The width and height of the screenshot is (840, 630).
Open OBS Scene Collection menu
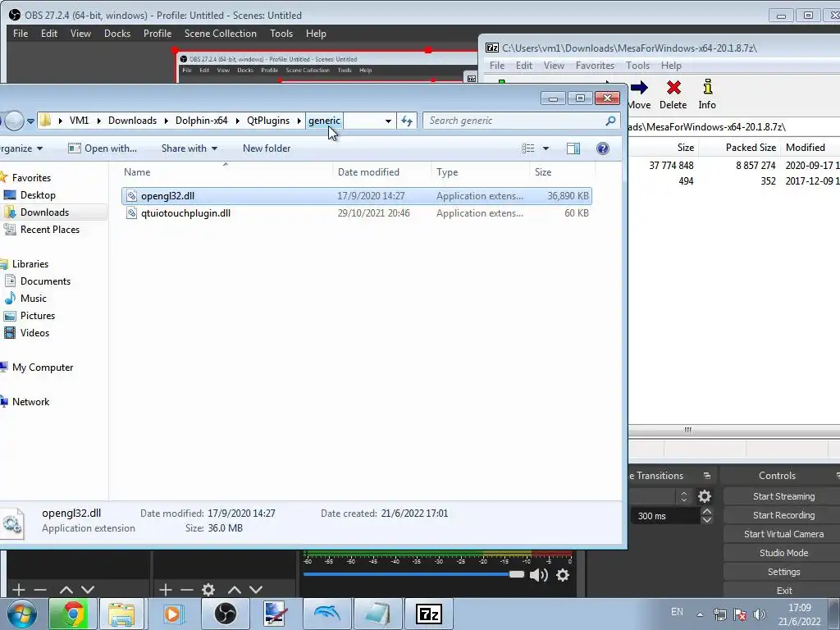[x=220, y=33]
